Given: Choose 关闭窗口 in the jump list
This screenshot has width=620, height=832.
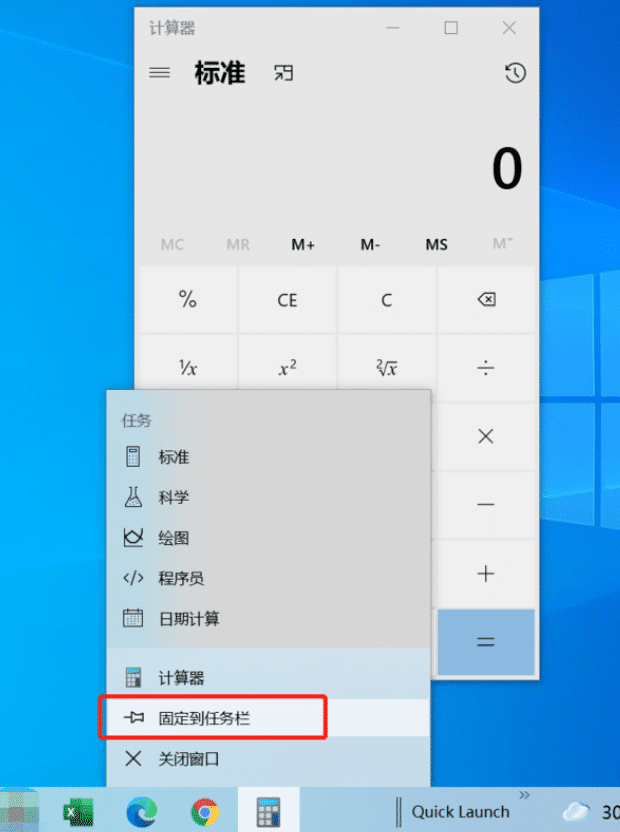Looking at the screenshot, I should point(268,759).
